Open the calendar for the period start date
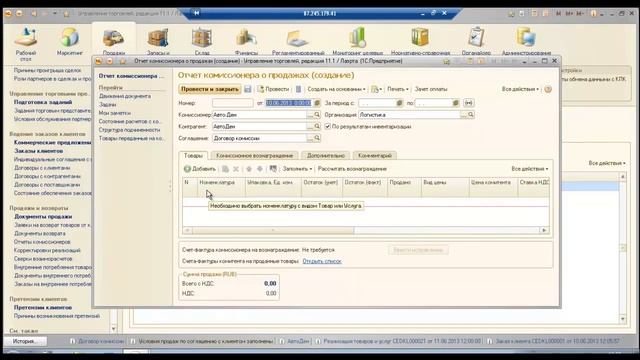The image size is (640, 360). (400, 103)
